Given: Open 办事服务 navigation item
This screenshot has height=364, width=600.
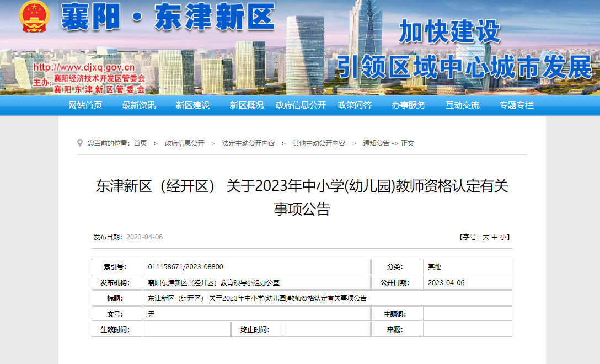Looking at the screenshot, I should [409, 105].
